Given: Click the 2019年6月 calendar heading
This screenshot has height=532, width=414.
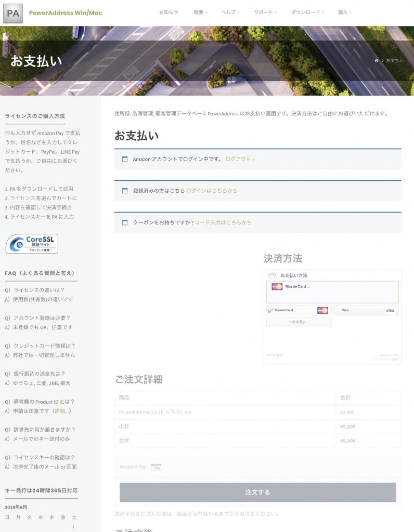Looking at the screenshot, I should click(16, 507).
